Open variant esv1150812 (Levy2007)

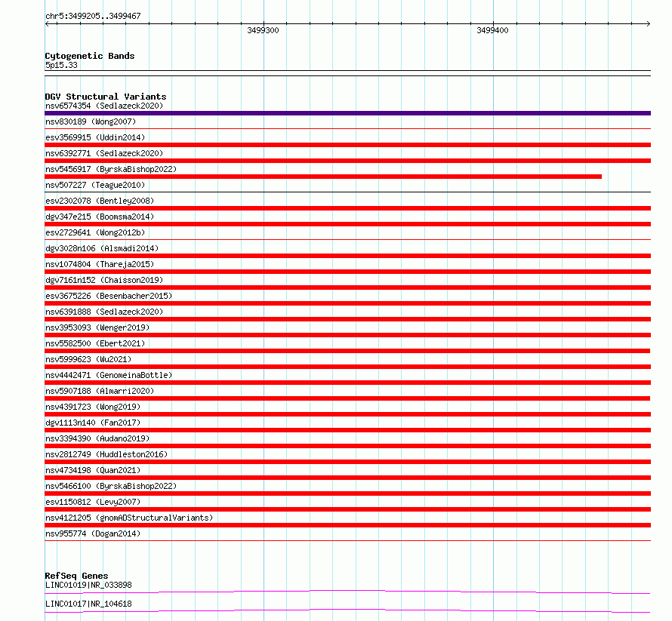tap(93, 502)
